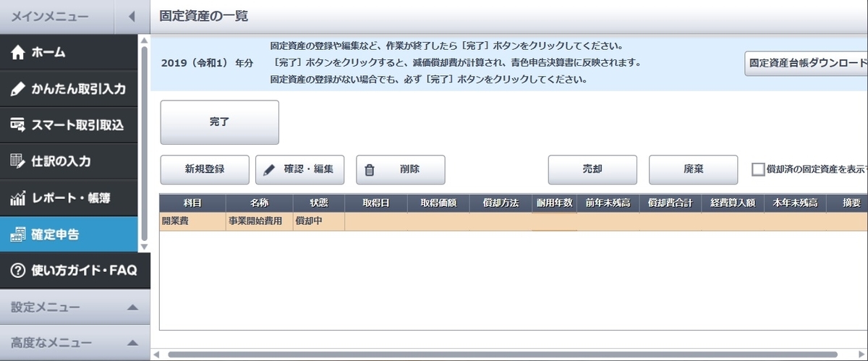868x361 pixels.
Task: Click the 2019（令和1）年分 label
Action: pos(207,63)
